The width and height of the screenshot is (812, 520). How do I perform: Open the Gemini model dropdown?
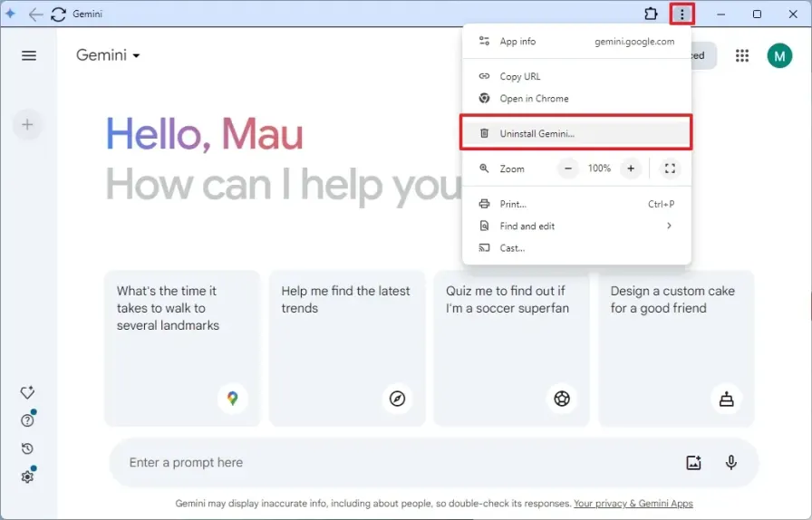108,55
